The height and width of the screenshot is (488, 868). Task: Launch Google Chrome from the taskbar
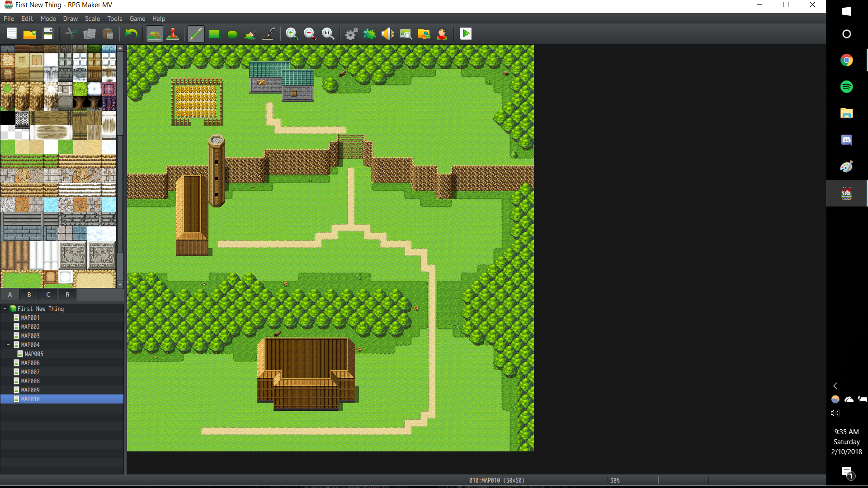click(x=847, y=60)
